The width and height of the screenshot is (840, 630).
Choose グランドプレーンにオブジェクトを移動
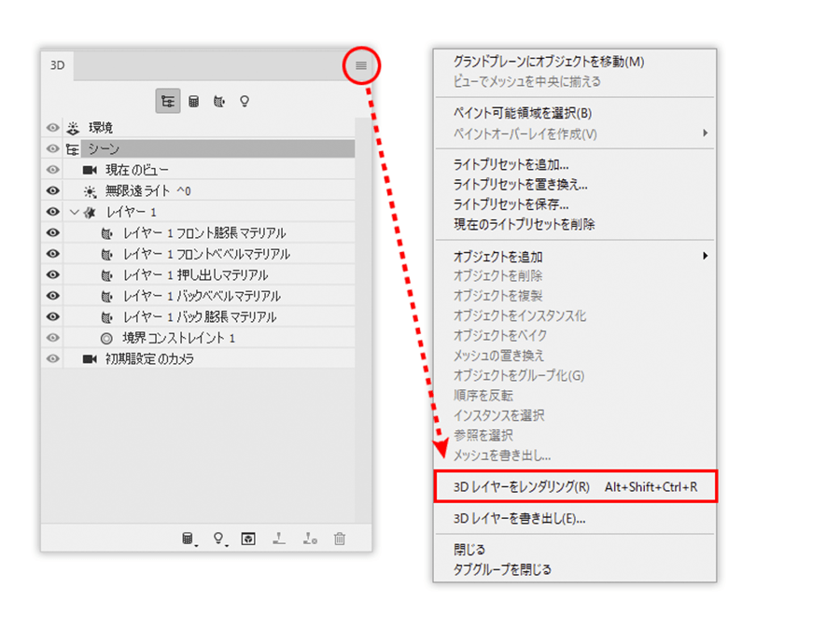coord(575,62)
